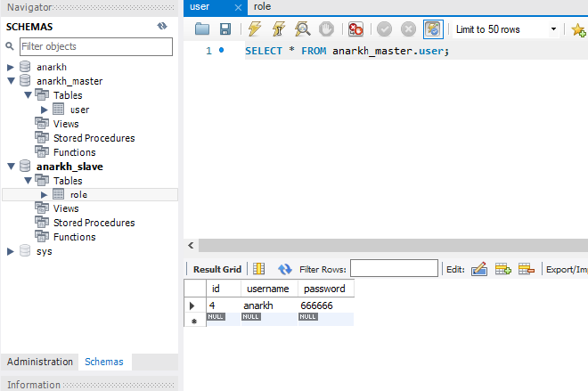Switch to the role query tab
The image size is (588, 391).
tap(263, 6)
